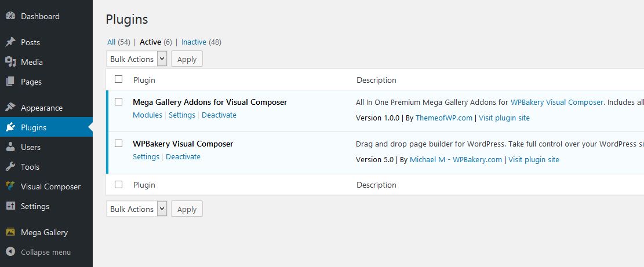Click the Visual Composer logo icon
The height and width of the screenshot is (267, 644).
(x=10, y=186)
